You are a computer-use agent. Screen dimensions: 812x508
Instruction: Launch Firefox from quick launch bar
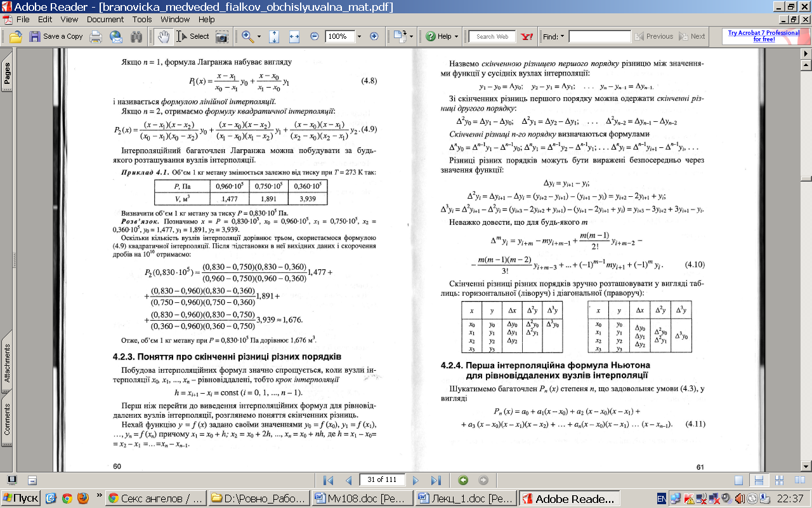point(82,498)
